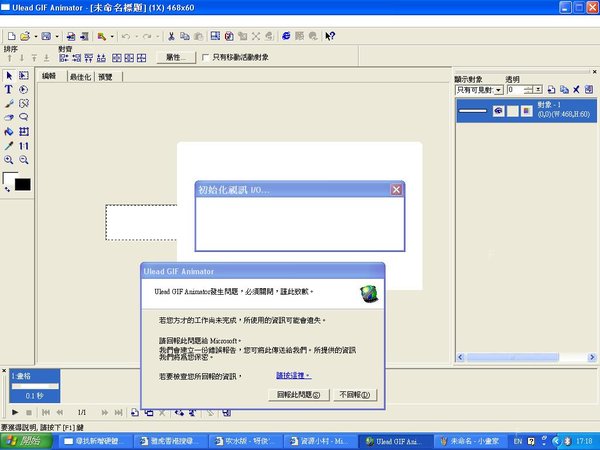The image size is (600, 450).
Task: Toggle eye visibility for Object-1
Action: (498, 111)
